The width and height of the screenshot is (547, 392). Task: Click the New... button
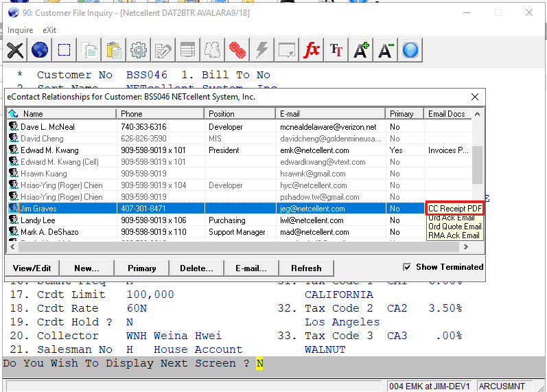point(86,268)
